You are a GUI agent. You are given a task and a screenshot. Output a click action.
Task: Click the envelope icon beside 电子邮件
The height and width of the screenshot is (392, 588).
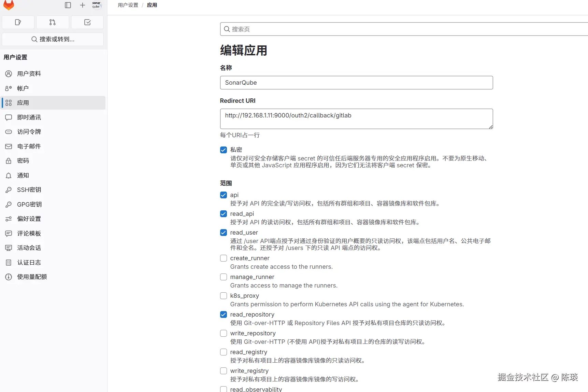click(x=9, y=146)
